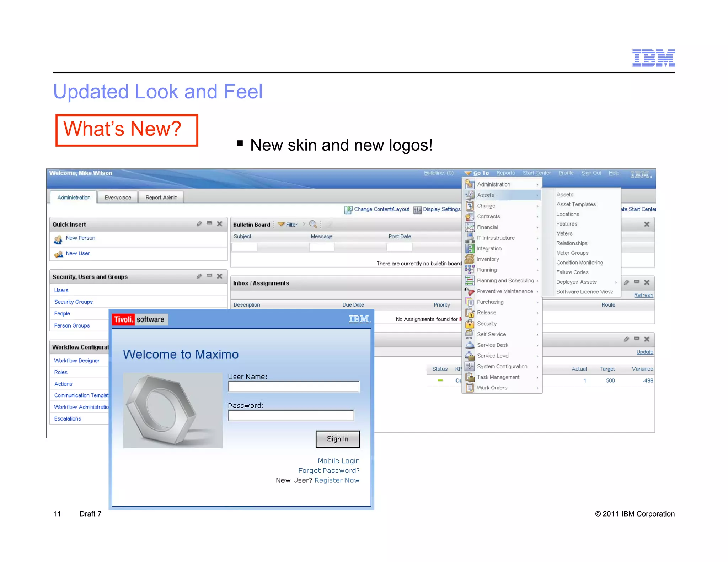Click the Financial chart icon
Image resolution: width=728 pixels, height=562 pixels.
[470, 227]
